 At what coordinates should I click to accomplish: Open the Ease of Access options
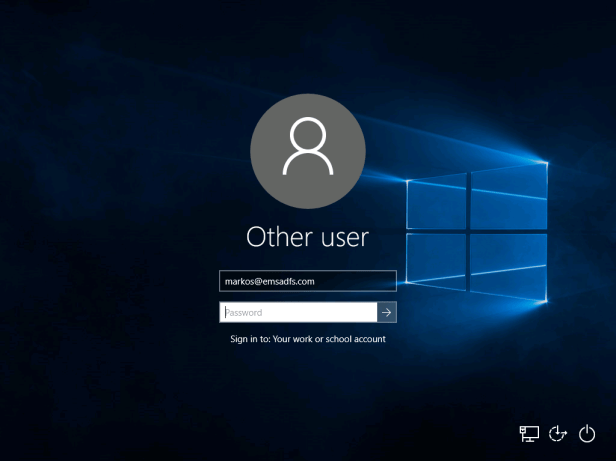pyautogui.click(x=558, y=433)
